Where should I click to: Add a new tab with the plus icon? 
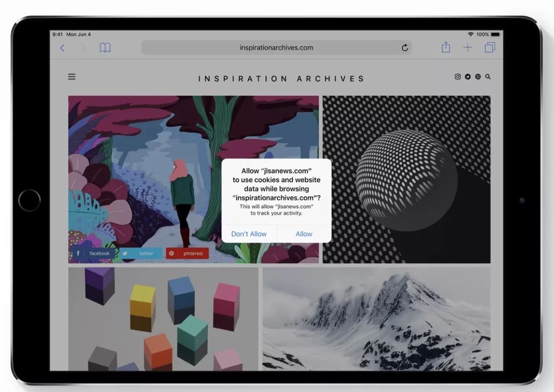point(467,47)
